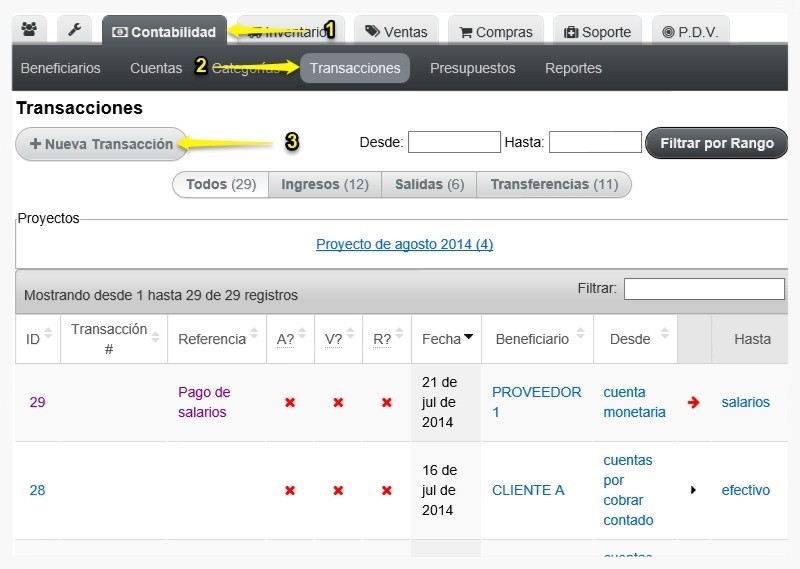The height and width of the screenshot is (569, 800).
Task: Click Filtrar por Rango button
Action: coord(716,143)
